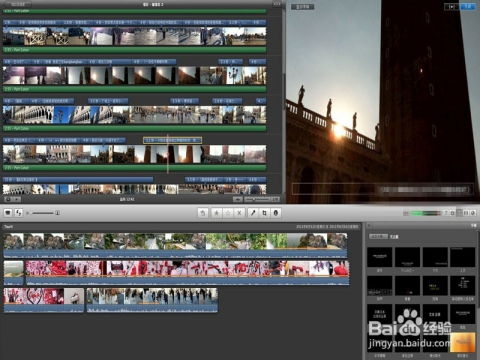Open the inspector info button

pyautogui.click(x=276, y=213)
